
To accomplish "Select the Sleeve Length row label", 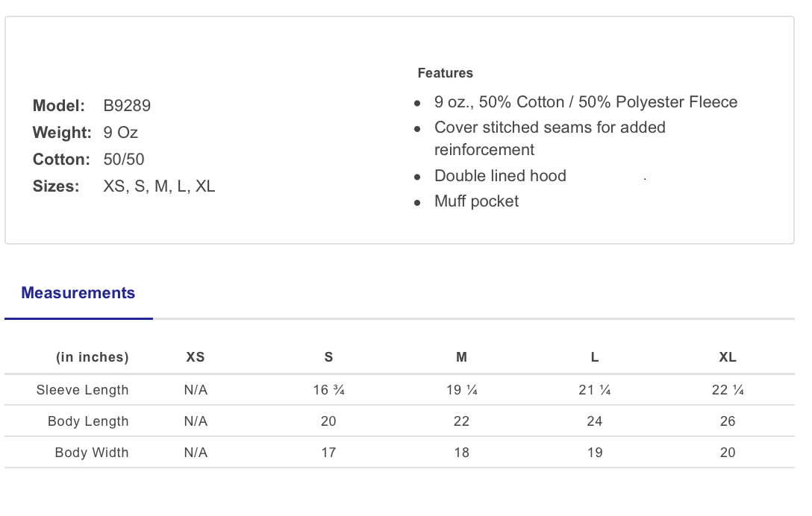I will tap(83, 390).
